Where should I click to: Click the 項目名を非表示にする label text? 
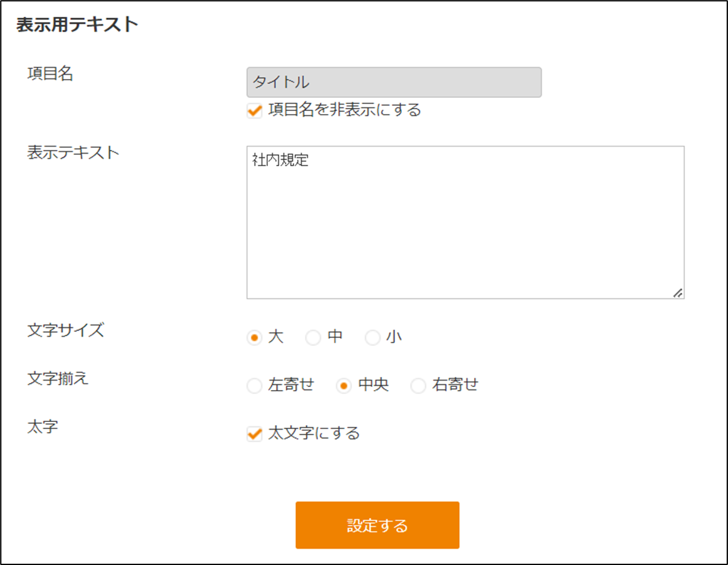click(345, 110)
